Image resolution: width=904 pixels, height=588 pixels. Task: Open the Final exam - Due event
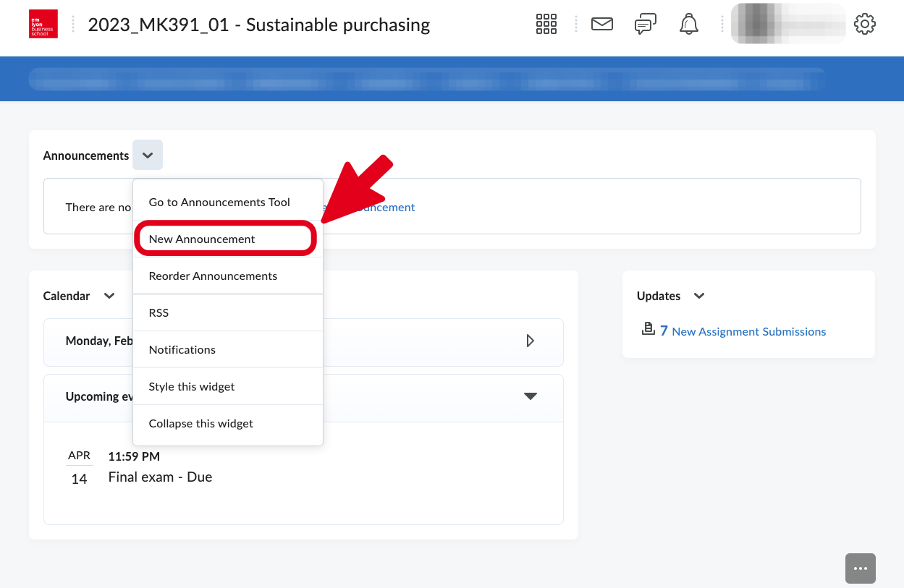click(160, 477)
